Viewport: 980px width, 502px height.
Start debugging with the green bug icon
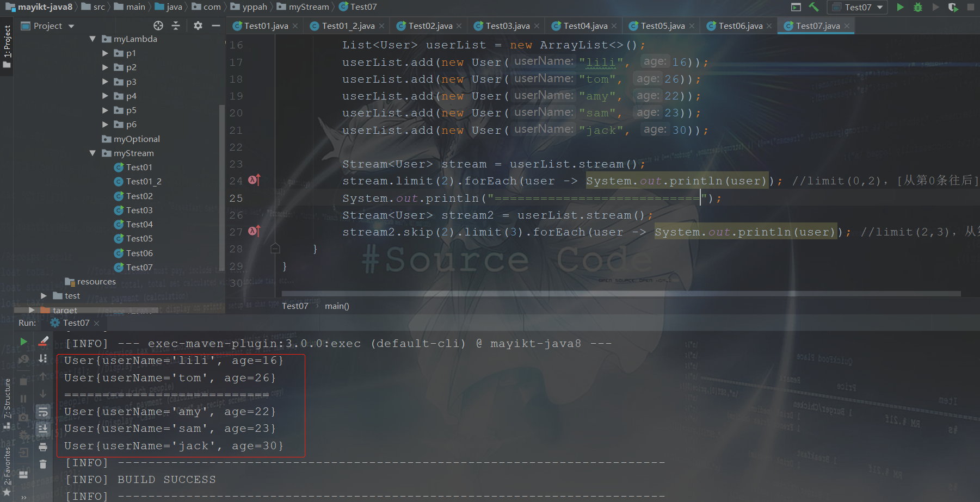[918, 7]
